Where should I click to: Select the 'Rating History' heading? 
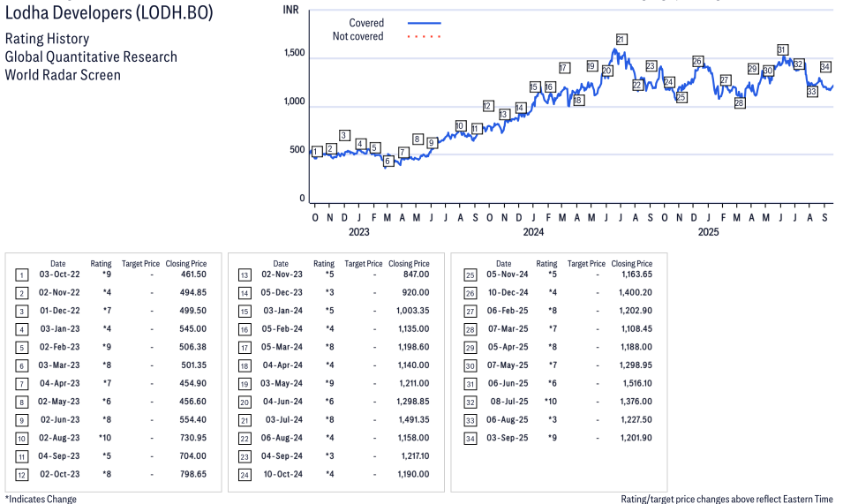tap(48, 39)
